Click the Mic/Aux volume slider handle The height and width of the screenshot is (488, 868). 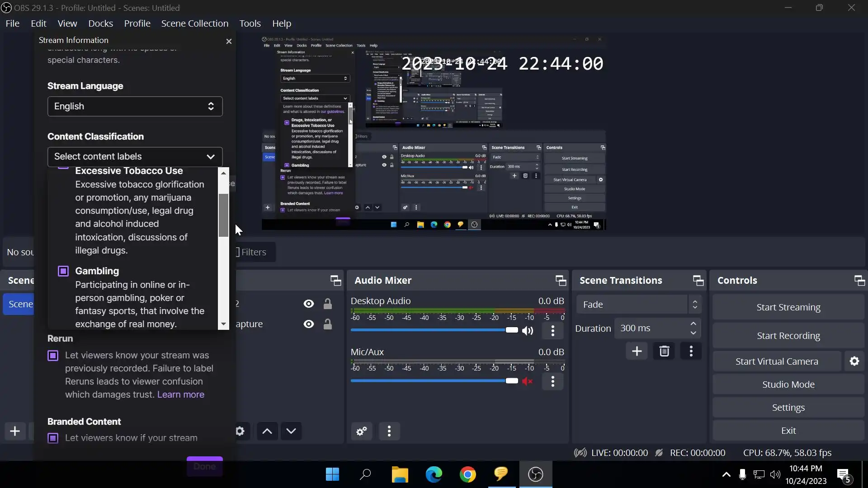click(512, 381)
